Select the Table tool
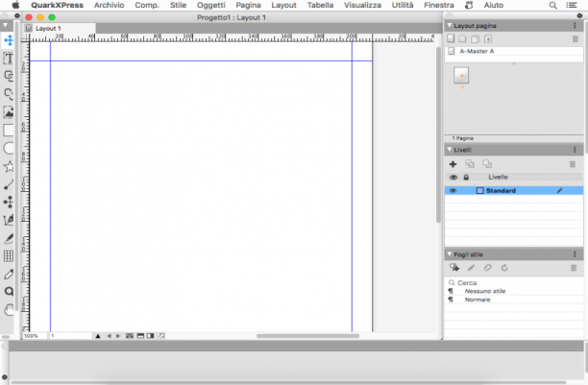The height and width of the screenshot is (385, 588). coord(9,256)
